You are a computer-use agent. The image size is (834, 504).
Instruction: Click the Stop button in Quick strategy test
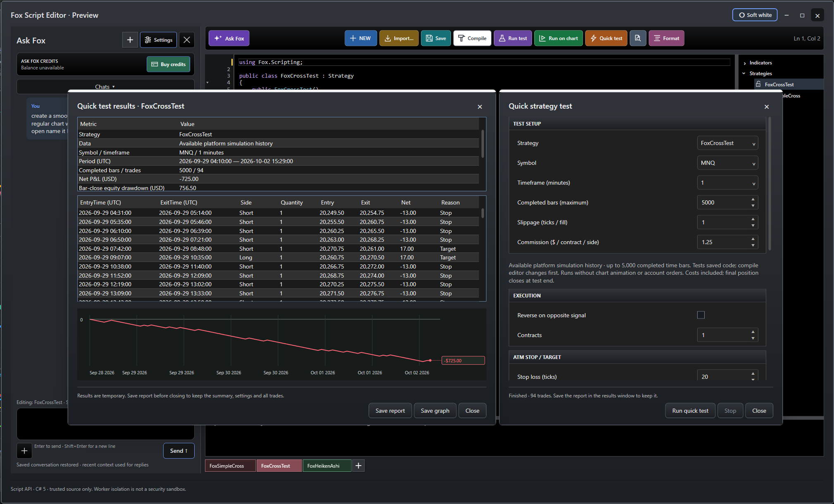coord(730,411)
